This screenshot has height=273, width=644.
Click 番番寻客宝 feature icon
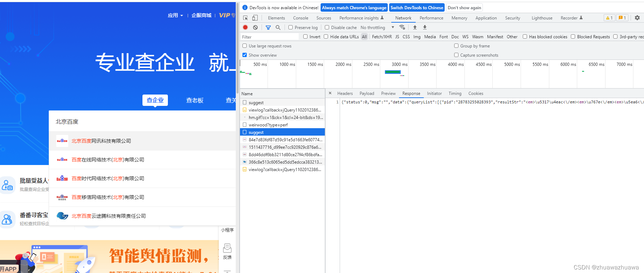coord(7,219)
